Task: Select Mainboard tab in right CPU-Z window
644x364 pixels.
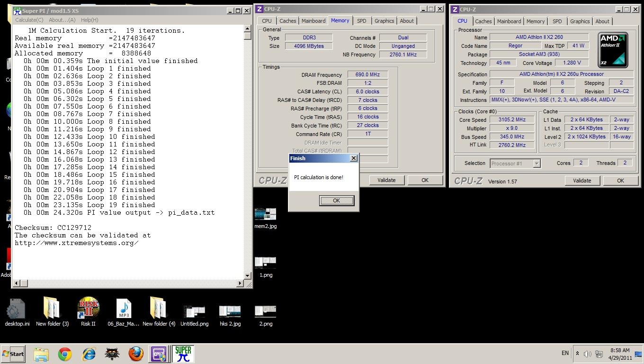Action: [509, 21]
